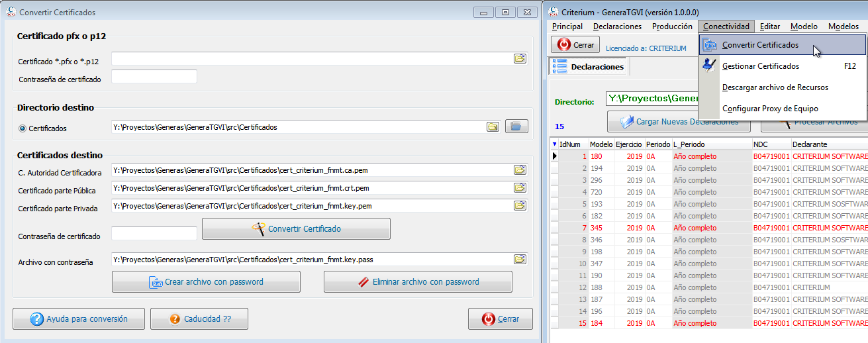Click the Declarante column header
The height and width of the screenshot is (343, 868).
click(829, 144)
